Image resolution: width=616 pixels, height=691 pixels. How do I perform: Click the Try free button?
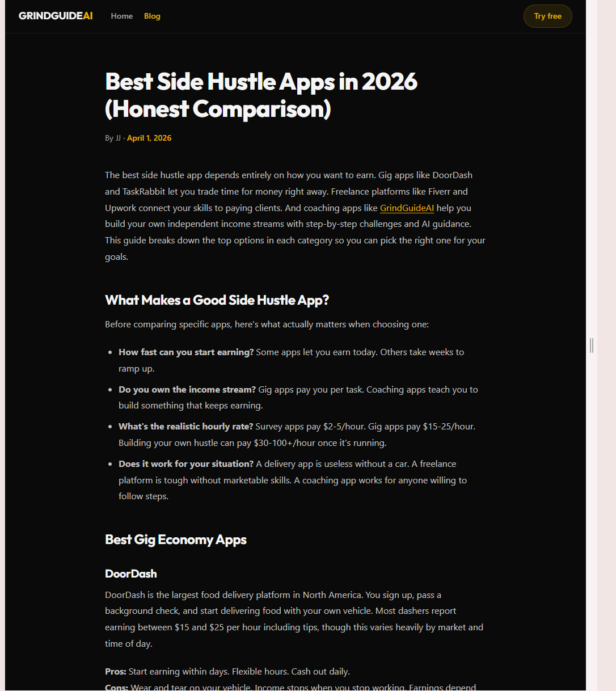[548, 16]
